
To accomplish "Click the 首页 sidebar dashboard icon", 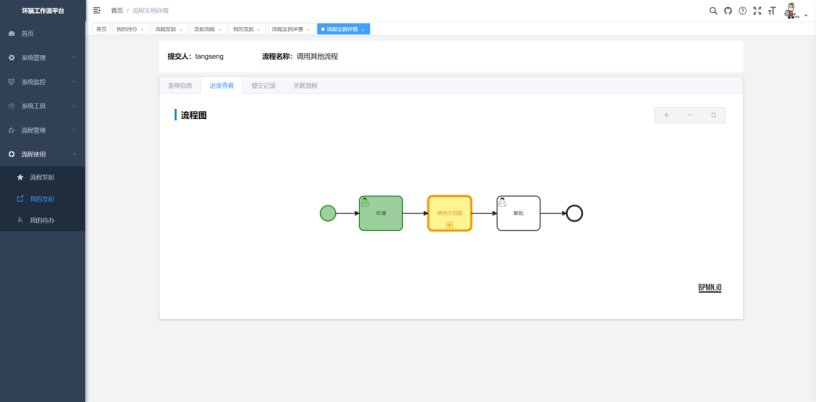I will click(12, 33).
